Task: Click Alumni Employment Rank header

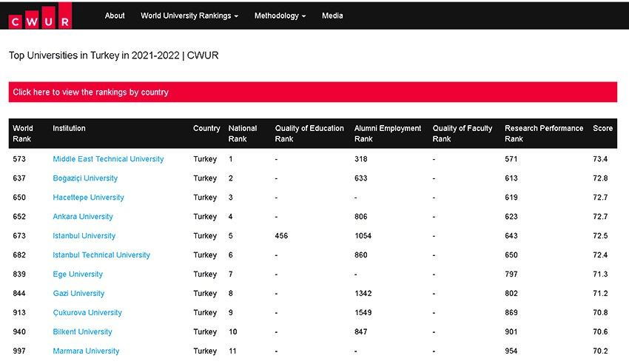Action: [x=388, y=133]
